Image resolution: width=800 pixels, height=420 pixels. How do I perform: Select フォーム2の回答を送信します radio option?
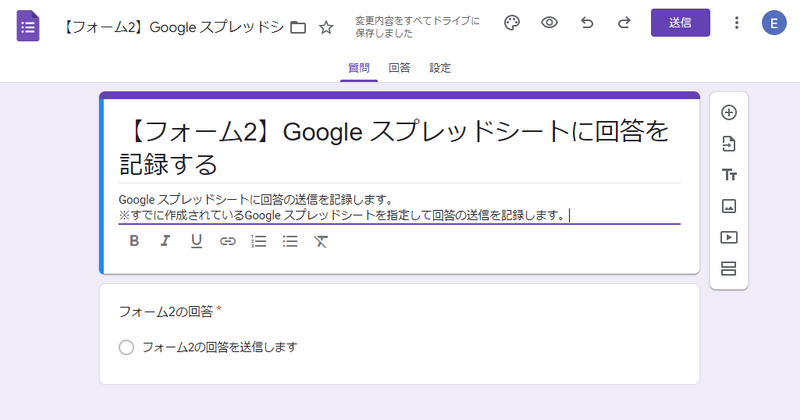[x=126, y=348]
